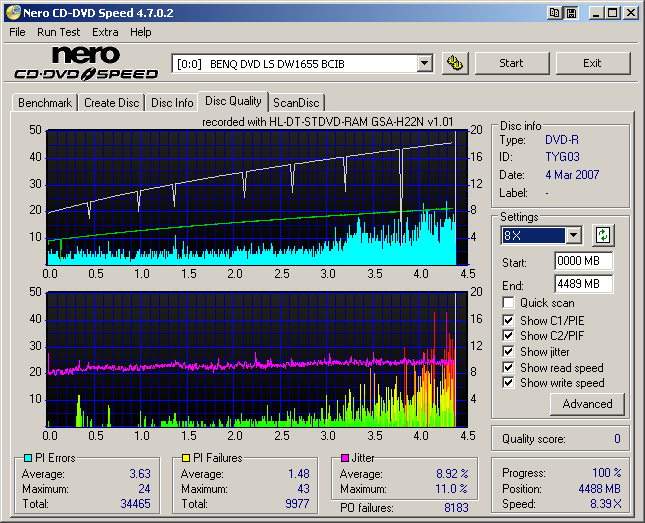Expand the 8X speed dropdown
The height and width of the screenshot is (523, 645).
(x=573, y=236)
